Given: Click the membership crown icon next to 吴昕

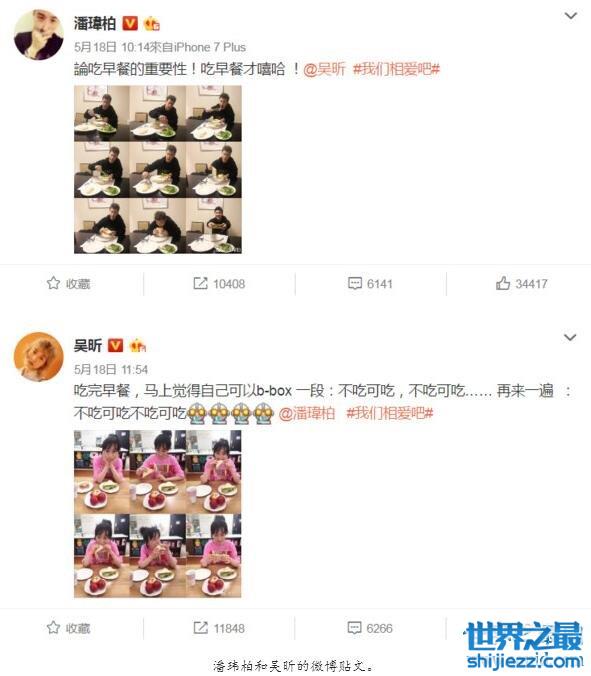Looking at the screenshot, I should coord(138,345).
